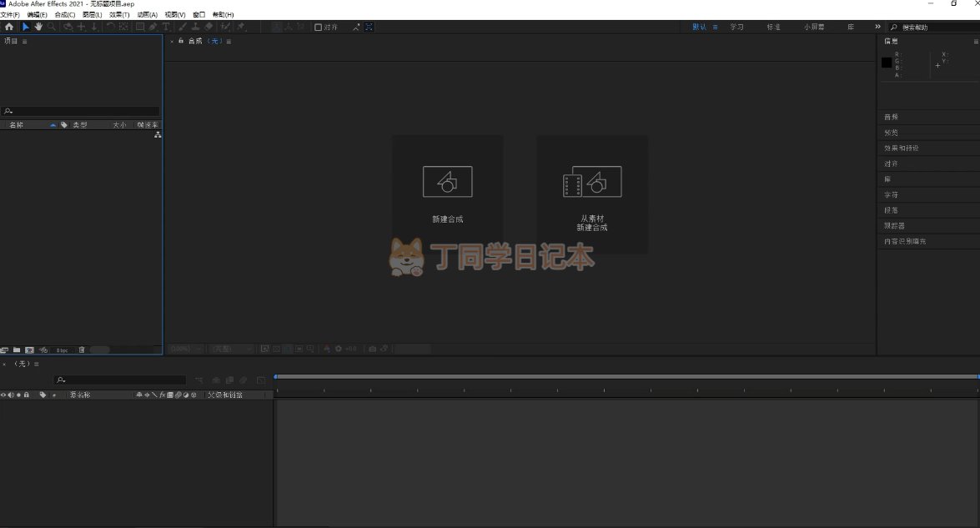Select the Brush tool

183,27
